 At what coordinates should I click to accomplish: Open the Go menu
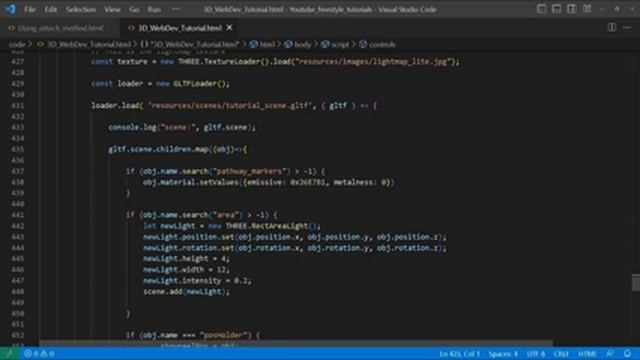[134, 9]
